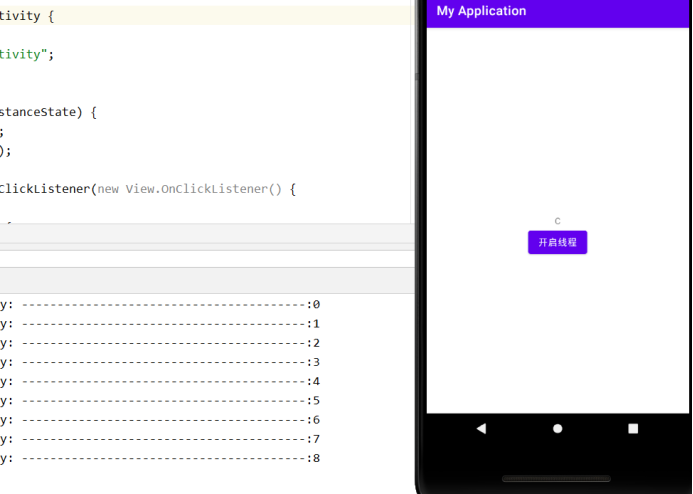
Task: Click the log line ending in :4
Action: coord(160,381)
